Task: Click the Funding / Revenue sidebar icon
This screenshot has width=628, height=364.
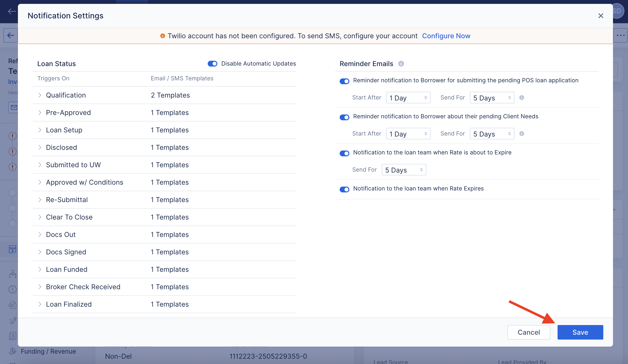Action: click(12, 351)
